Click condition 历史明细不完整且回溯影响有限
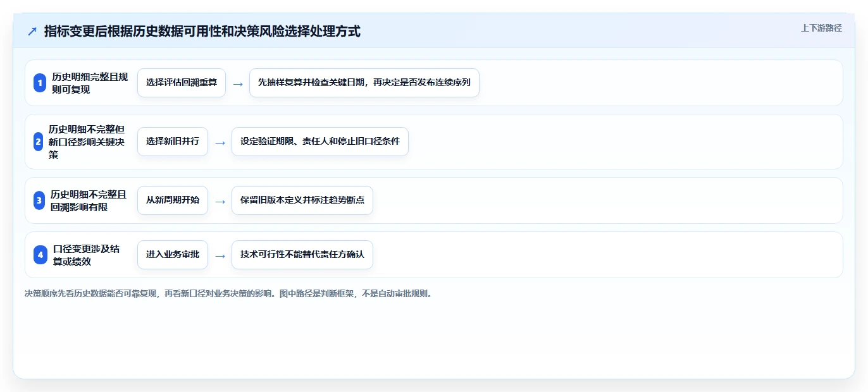Image resolution: width=868 pixels, height=392 pixels. point(89,200)
